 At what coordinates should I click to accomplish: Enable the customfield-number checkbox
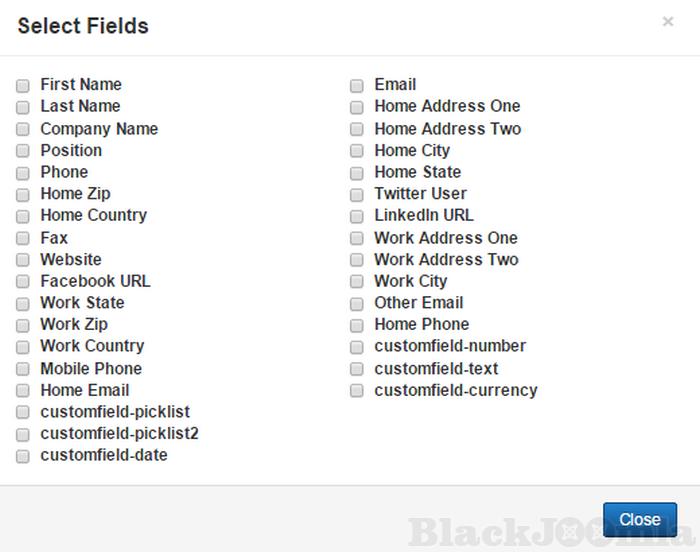pyautogui.click(x=357, y=347)
